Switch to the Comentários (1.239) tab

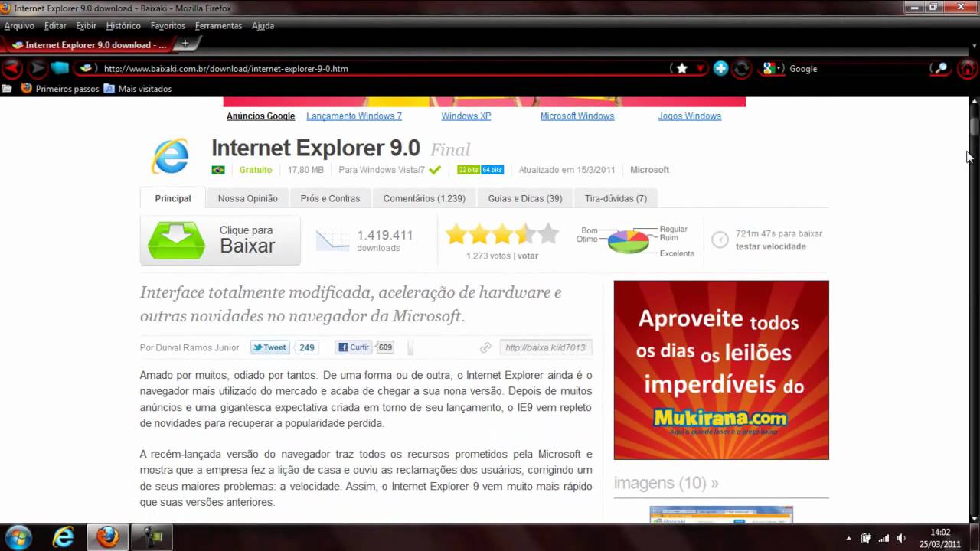[424, 198]
